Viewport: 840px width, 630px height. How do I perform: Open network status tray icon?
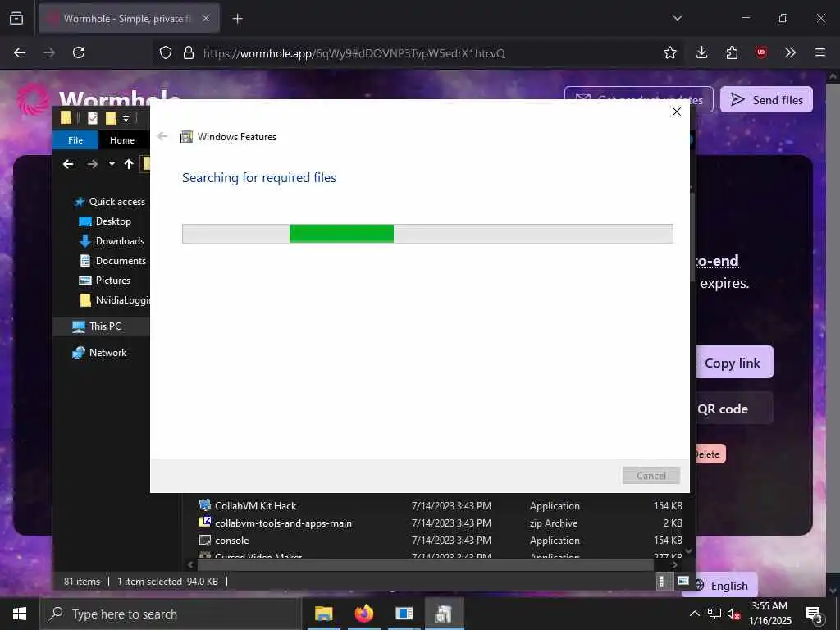pyautogui.click(x=714, y=614)
